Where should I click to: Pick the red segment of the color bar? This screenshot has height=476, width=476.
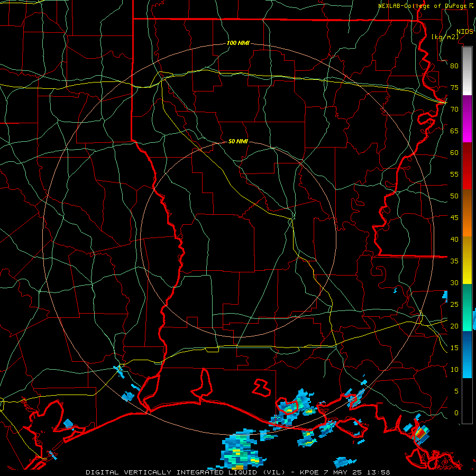coord(467,166)
